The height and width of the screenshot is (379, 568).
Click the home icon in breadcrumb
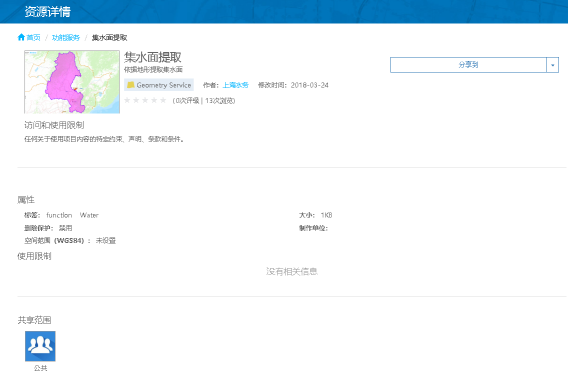[21, 37]
